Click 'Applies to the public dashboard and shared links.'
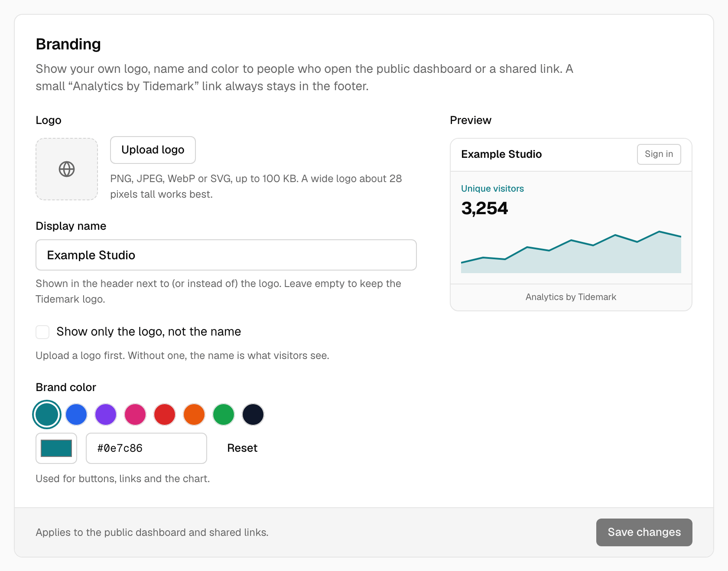 (x=152, y=532)
